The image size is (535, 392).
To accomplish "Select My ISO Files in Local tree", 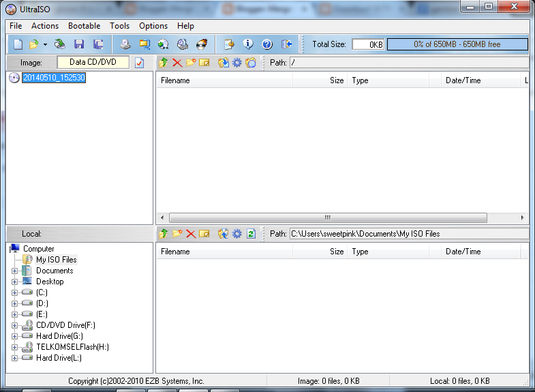I will click(57, 260).
